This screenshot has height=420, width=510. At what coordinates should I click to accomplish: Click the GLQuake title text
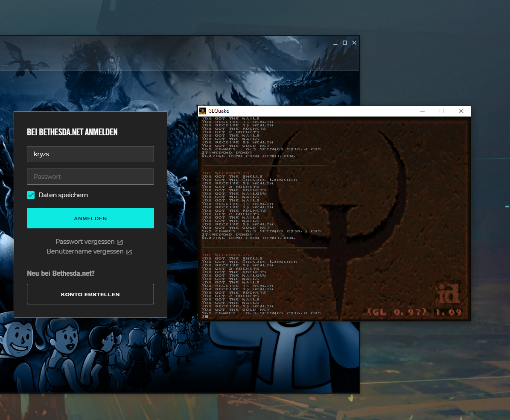pyautogui.click(x=219, y=111)
